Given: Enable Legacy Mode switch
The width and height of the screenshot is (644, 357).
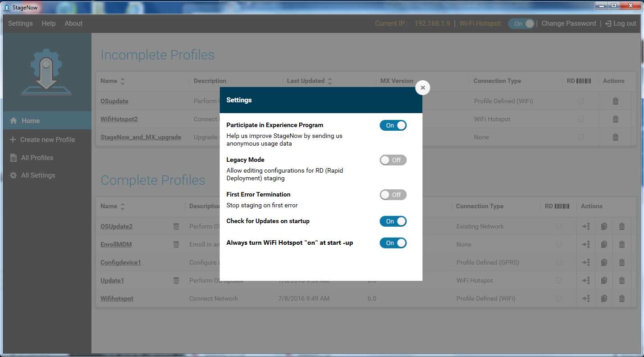Looking at the screenshot, I should click(x=393, y=160).
